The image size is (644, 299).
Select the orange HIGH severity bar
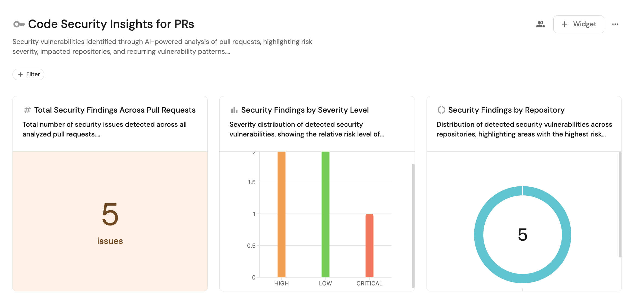pos(281,214)
